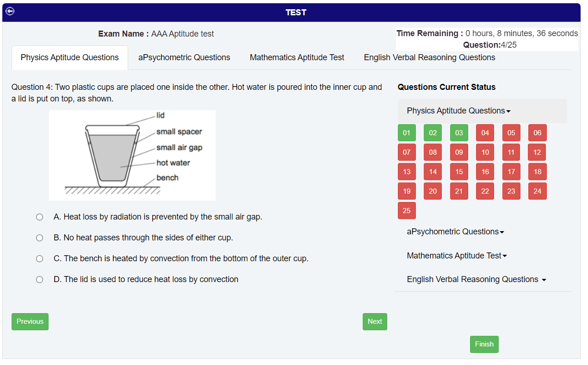Click the back arrow icon in header
Image resolution: width=588 pixels, height=365 pixels.
click(10, 11)
